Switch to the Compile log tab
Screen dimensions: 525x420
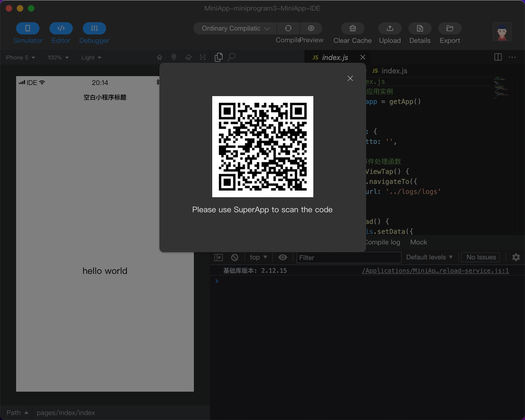pos(383,242)
